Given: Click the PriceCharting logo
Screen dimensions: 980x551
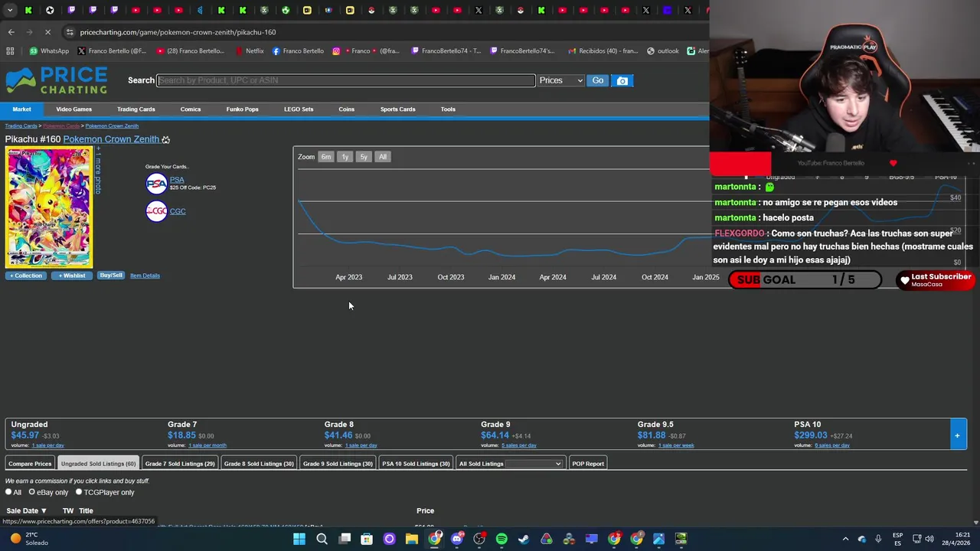Looking at the screenshot, I should point(57,80).
